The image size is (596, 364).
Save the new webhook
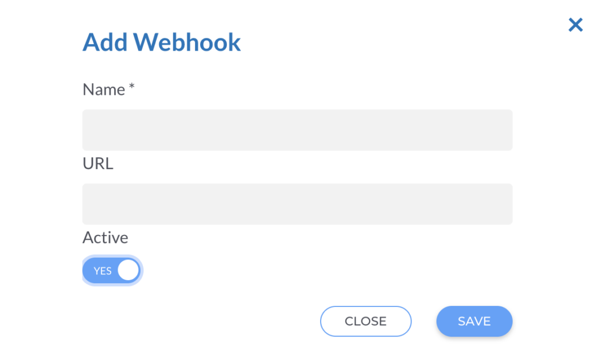pos(474,321)
